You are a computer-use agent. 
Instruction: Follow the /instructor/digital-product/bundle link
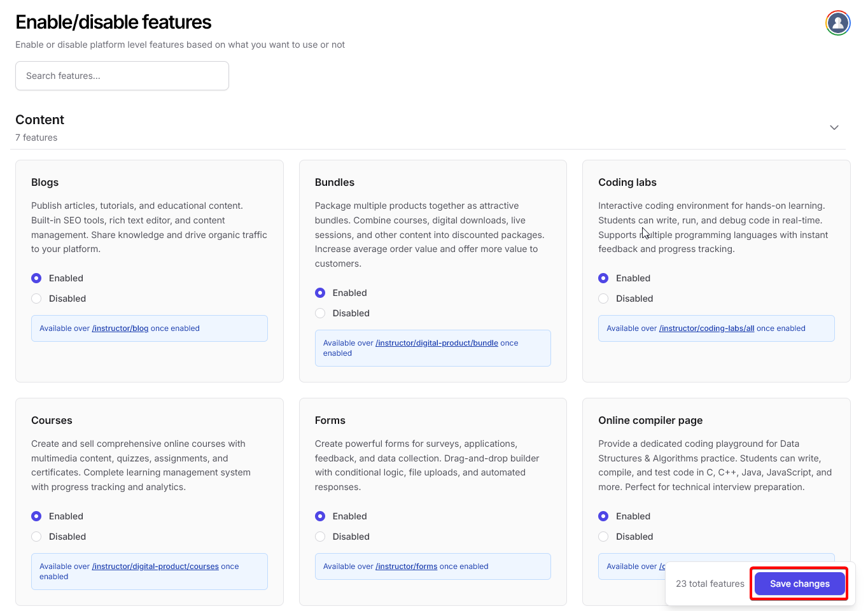pos(437,343)
